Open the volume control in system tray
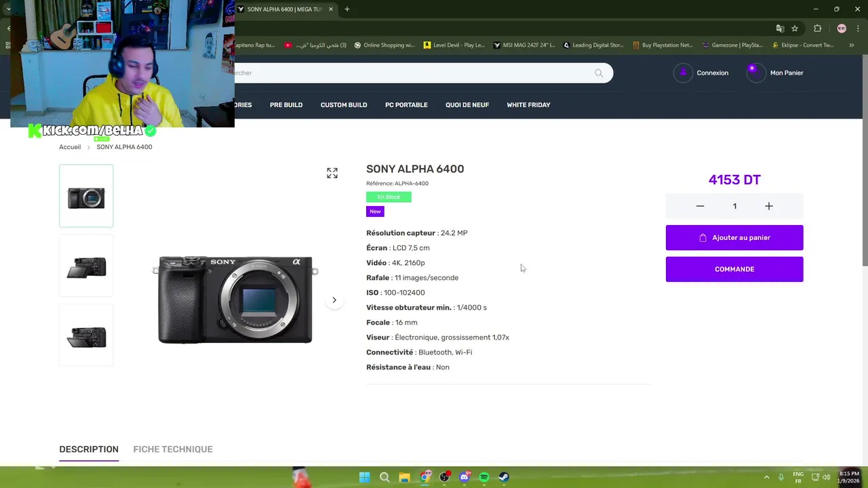Image resolution: width=868 pixels, height=488 pixels. [827, 477]
